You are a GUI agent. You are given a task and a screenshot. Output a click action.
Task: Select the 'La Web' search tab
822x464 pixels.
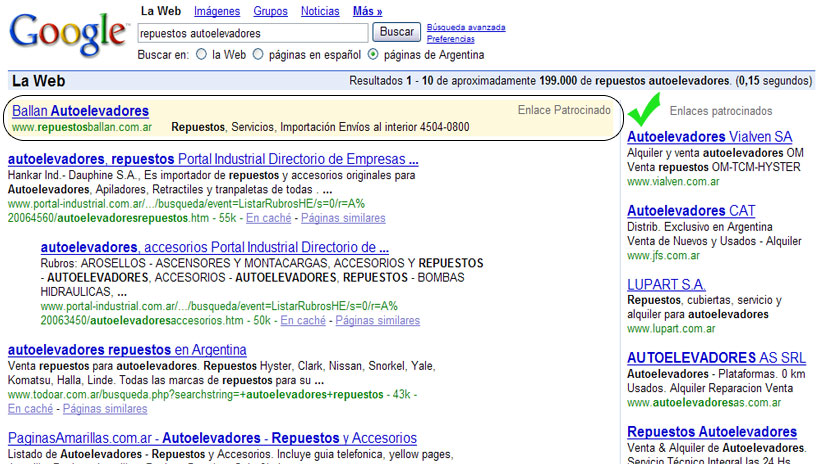click(x=161, y=11)
